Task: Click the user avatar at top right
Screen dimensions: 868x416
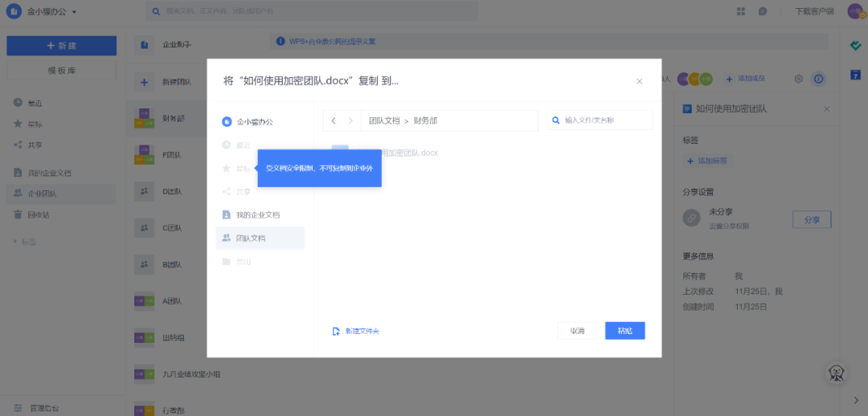Action: pos(856,11)
